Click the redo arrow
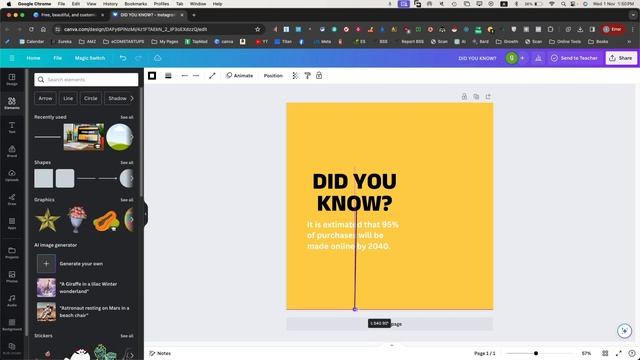The height and width of the screenshot is (360, 640). (x=138, y=58)
